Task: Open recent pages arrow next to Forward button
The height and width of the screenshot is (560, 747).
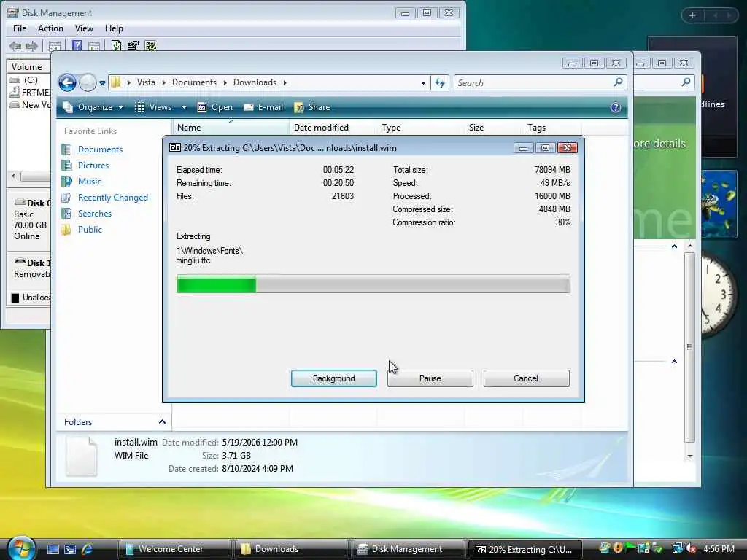Action: (x=102, y=83)
